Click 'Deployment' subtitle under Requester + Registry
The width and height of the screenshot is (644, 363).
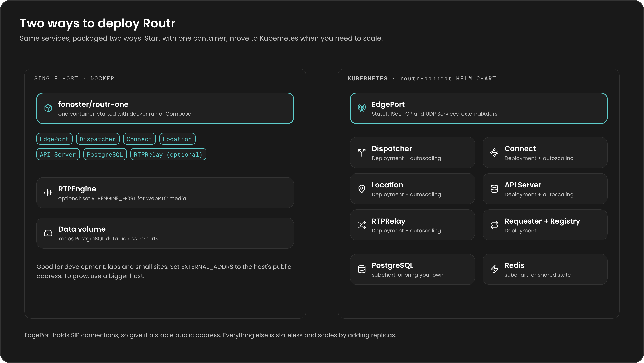tap(520, 231)
